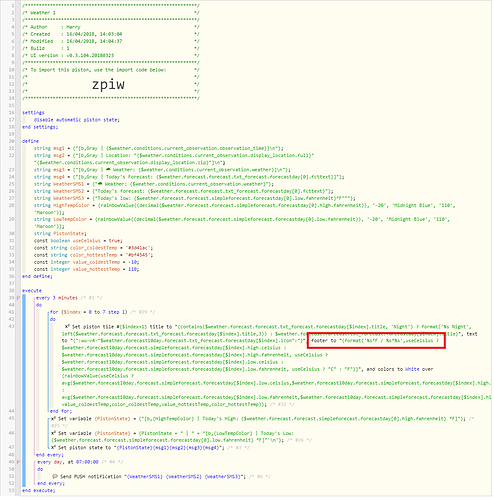Select the string msg3 definition

click(x=162, y=170)
